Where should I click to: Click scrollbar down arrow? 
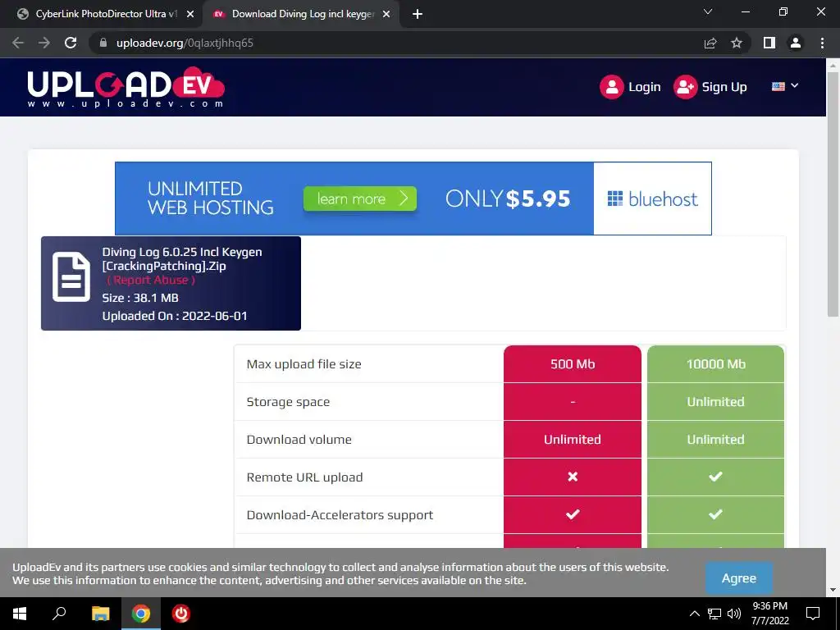tap(833, 590)
